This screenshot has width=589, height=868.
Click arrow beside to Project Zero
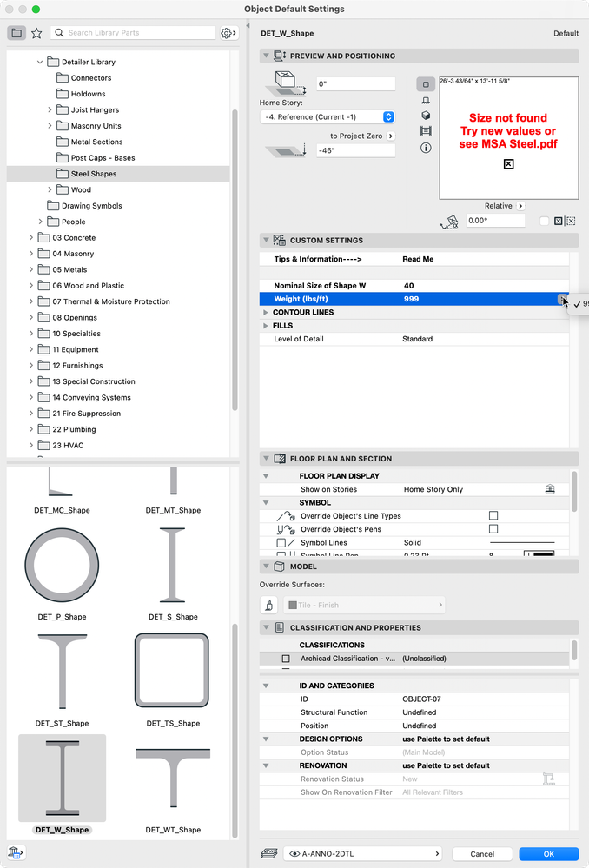391,136
